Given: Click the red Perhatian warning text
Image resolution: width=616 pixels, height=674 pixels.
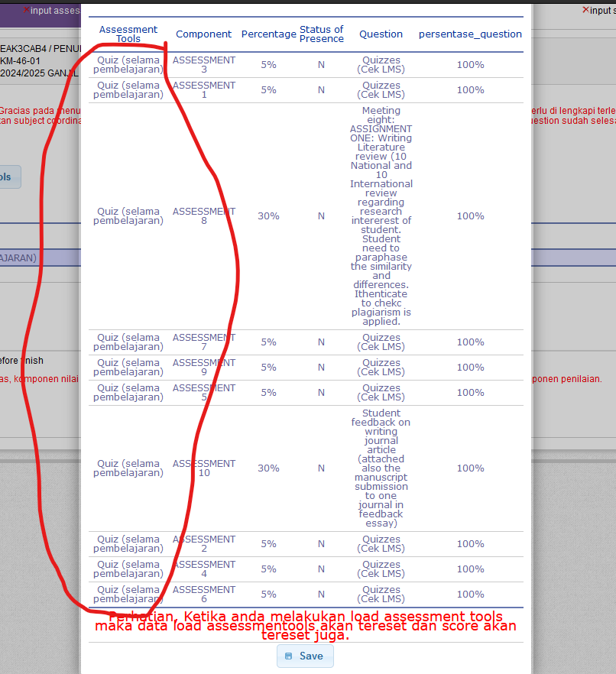Looking at the screenshot, I should click(305, 625).
